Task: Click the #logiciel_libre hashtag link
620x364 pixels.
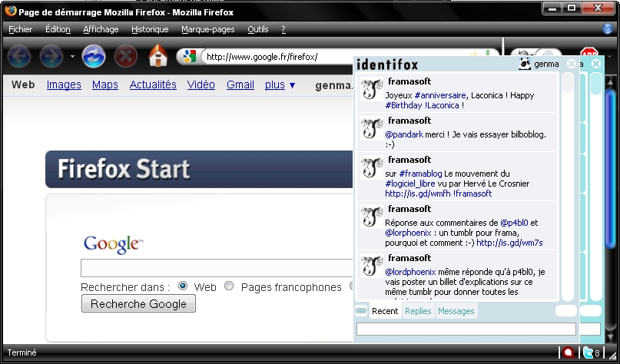Action: click(x=410, y=184)
